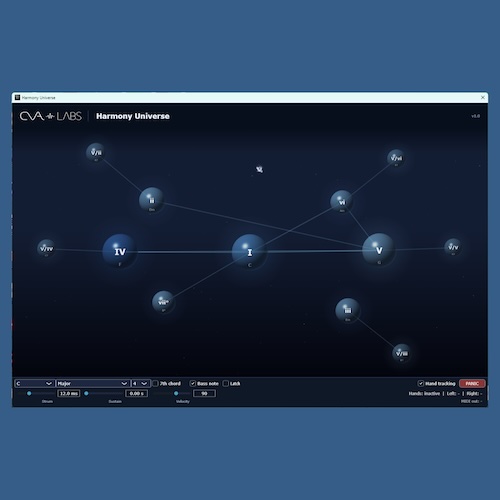
Task: Click the Hands: inactive status text
Action: (424, 393)
